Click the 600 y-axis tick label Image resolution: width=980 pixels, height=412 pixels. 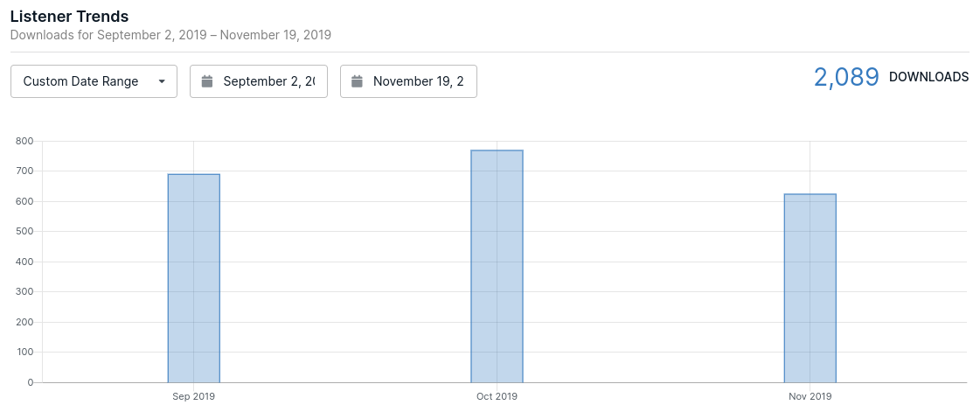tap(24, 201)
